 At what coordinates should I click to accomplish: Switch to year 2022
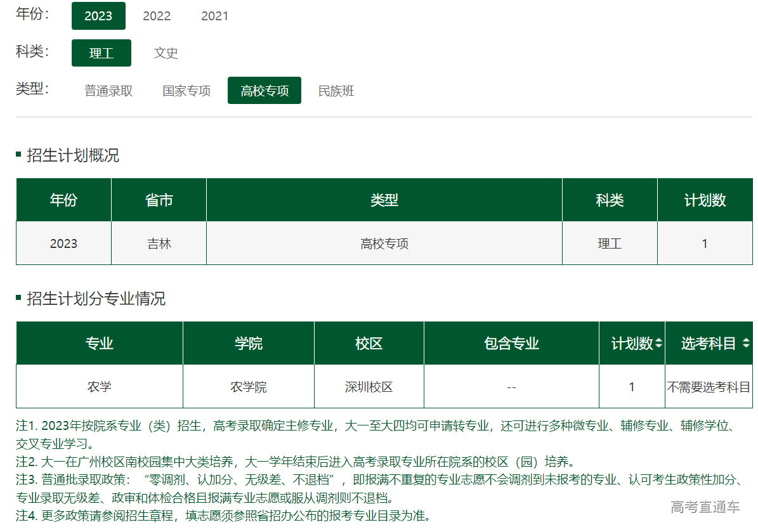(x=157, y=16)
